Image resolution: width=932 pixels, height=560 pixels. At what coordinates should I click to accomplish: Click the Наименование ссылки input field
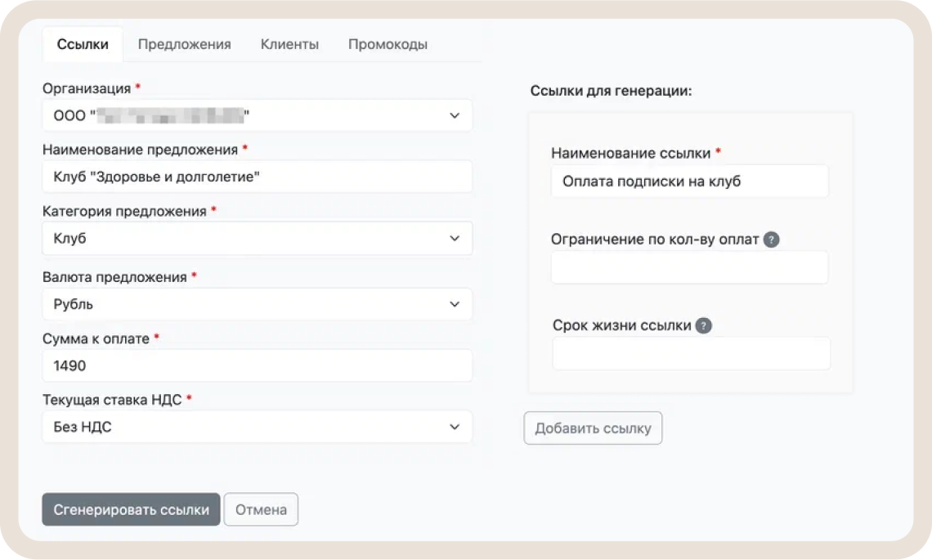[689, 181]
